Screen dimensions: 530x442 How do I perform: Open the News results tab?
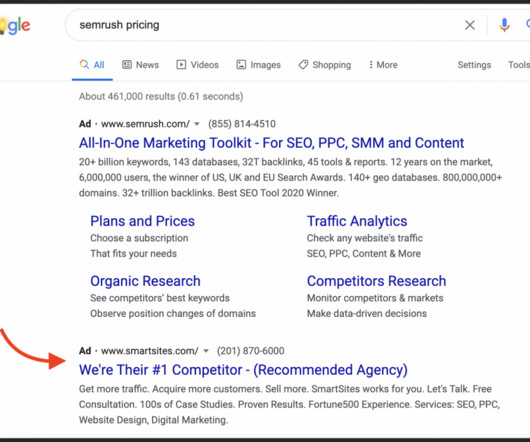click(140, 65)
